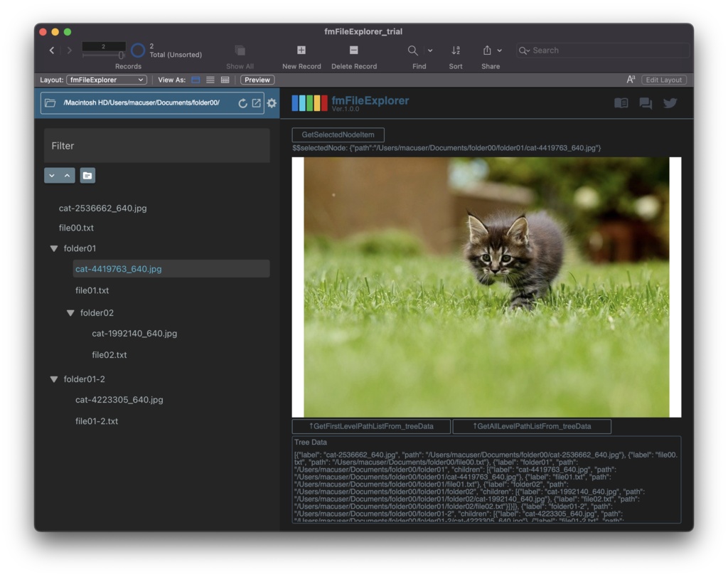Open the settings gear next to the path bar
Screen dimensions: 728x577
[x=271, y=102]
